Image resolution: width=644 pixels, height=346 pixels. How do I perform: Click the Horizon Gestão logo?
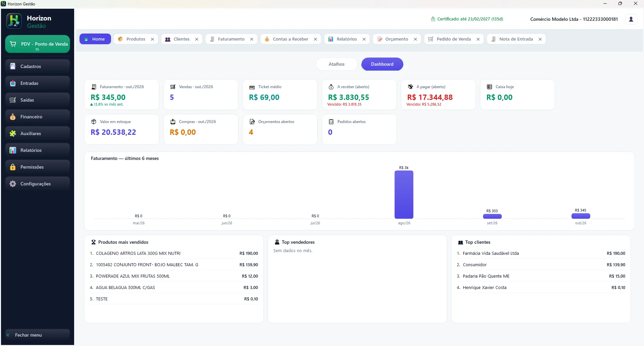pos(14,21)
